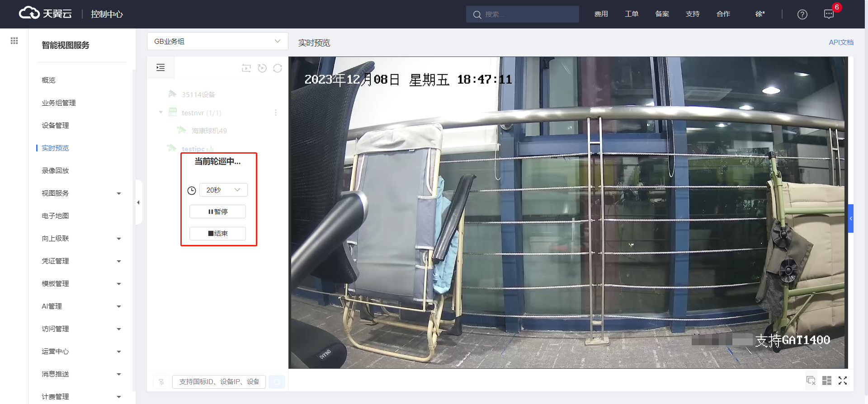The image size is (868, 404).
Task: Click the device search magnifier button
Action: pyautogui.click(x=277, y=382)
